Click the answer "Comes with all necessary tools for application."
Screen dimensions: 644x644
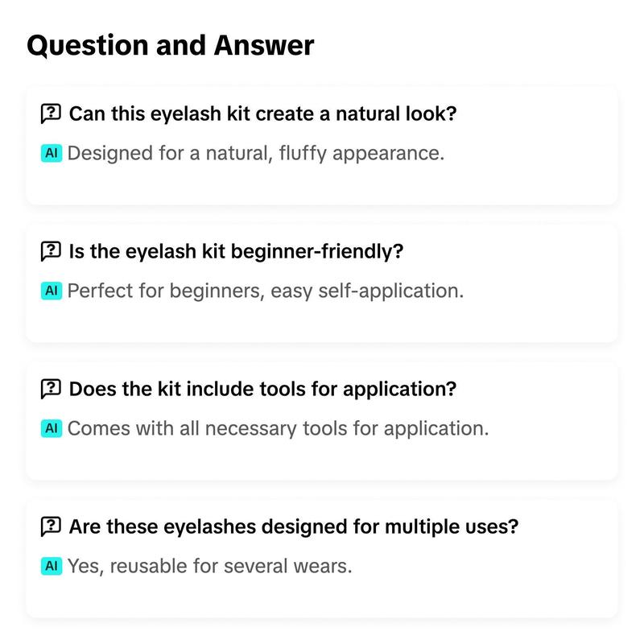(x=278, y=428)
